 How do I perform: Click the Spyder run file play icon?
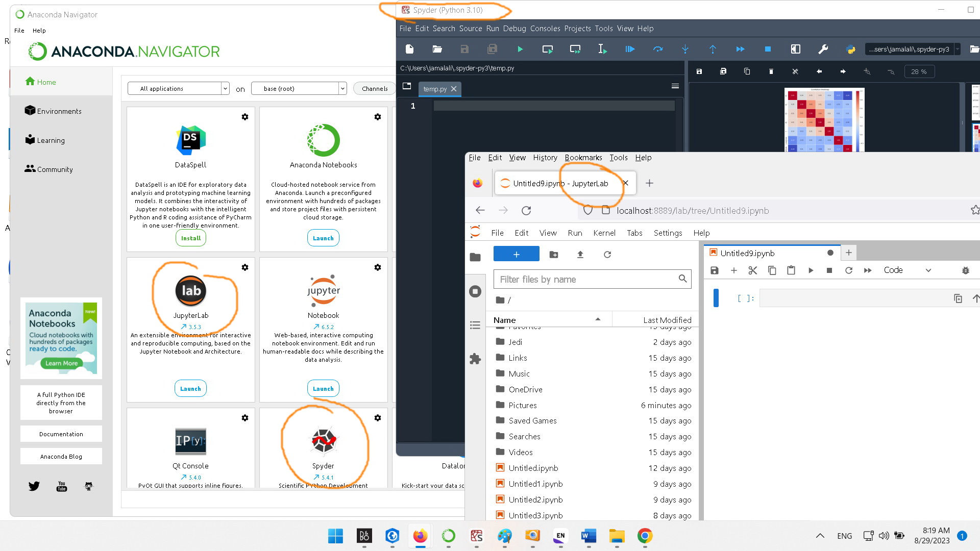[520, 49]
